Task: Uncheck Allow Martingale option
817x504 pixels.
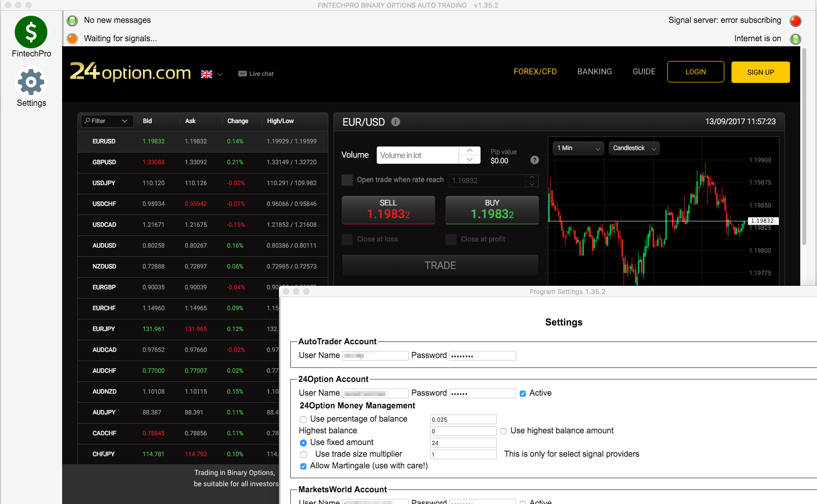Action: [303, 466]
